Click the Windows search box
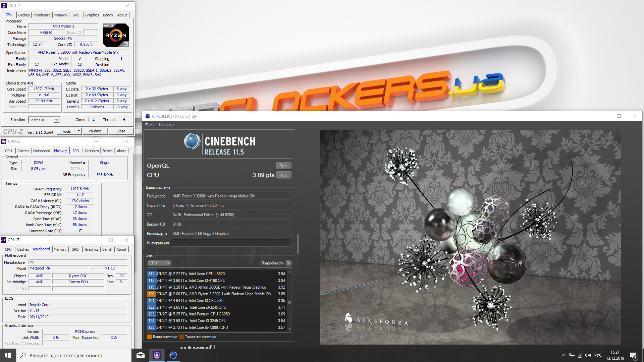This screenshot has width=644, height=362. [74, 355]
